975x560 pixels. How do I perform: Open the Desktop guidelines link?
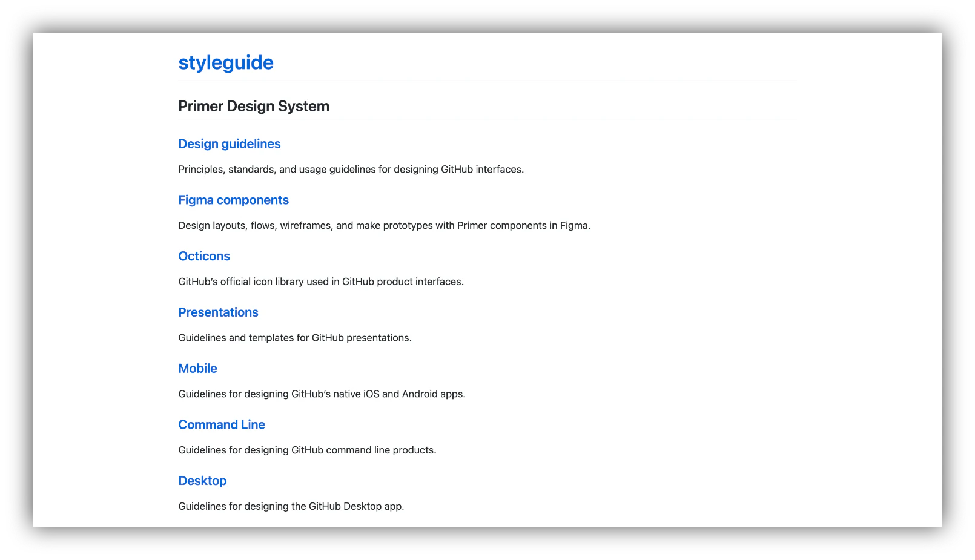pos(202,481)
